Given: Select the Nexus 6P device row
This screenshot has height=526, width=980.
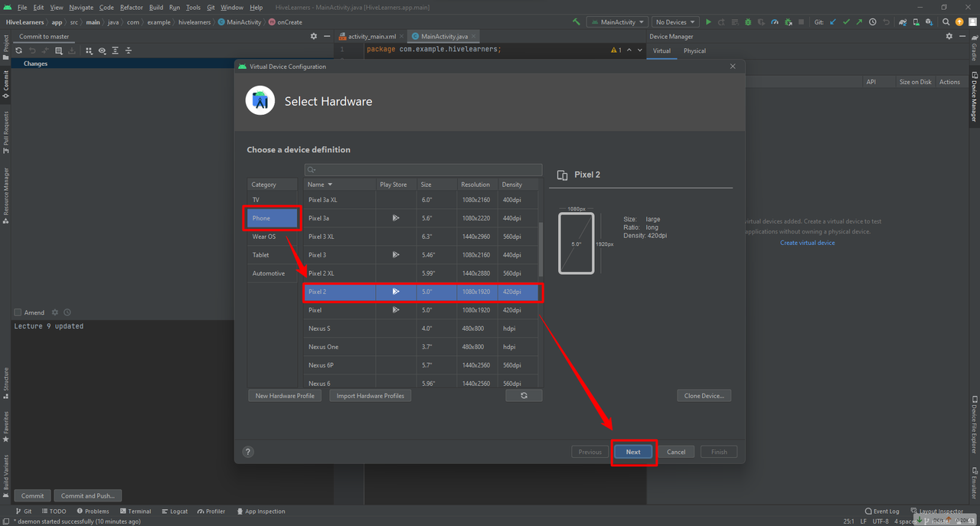Looking at the screenshot, I should (421, 365).
